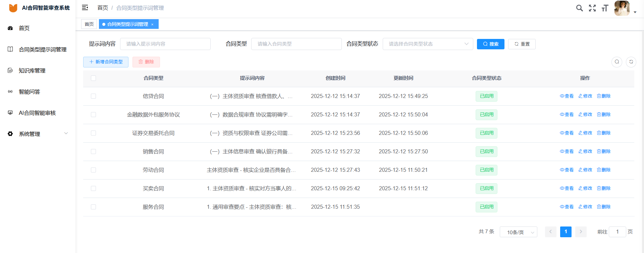This screenshot has width=644, height=253.
Task: Expand the 系统管理 menu chevron
Action: tap(66, 134)
